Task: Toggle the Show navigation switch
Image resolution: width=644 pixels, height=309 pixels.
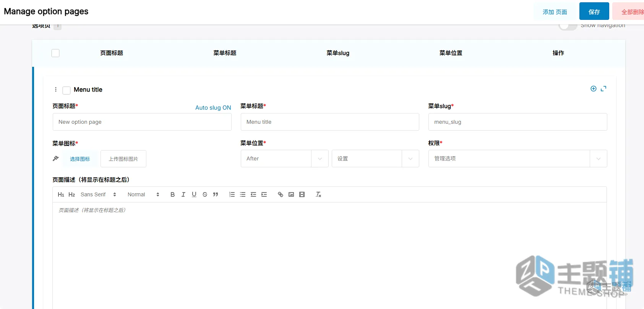Action: [568, 26]
